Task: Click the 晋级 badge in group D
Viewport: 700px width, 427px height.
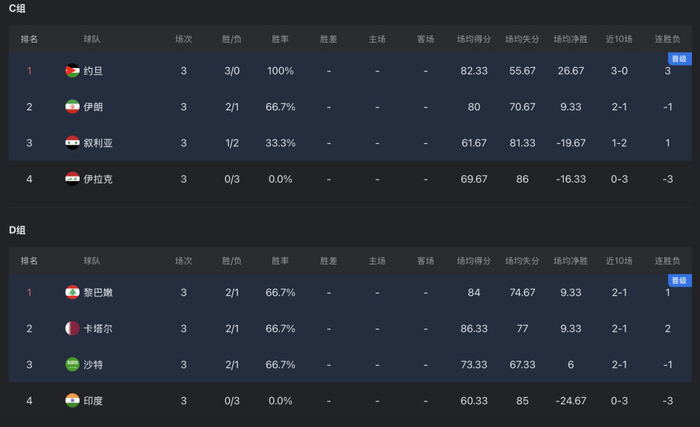Action: tap(679, 281)
